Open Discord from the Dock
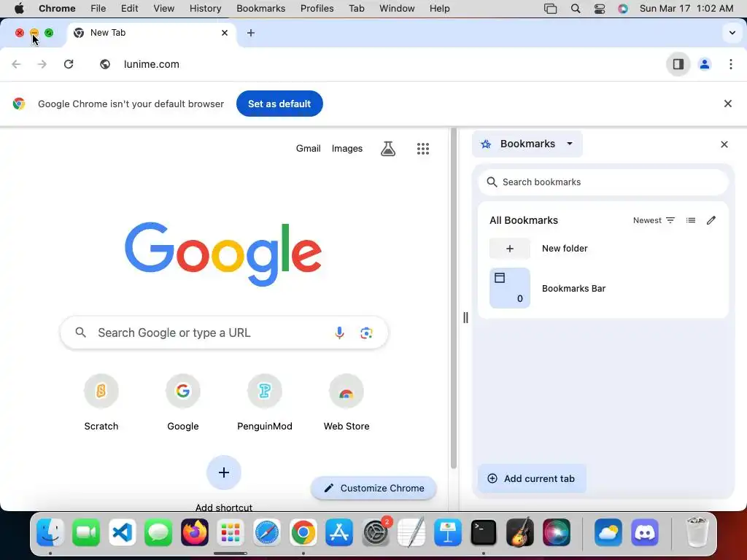The height and width of the screenshot is (560, 747). click(645, 532)
